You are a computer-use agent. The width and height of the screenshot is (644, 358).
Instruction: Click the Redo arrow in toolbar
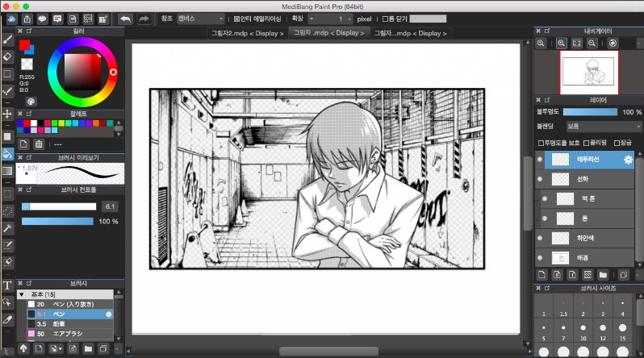click(x=144, y=19)
